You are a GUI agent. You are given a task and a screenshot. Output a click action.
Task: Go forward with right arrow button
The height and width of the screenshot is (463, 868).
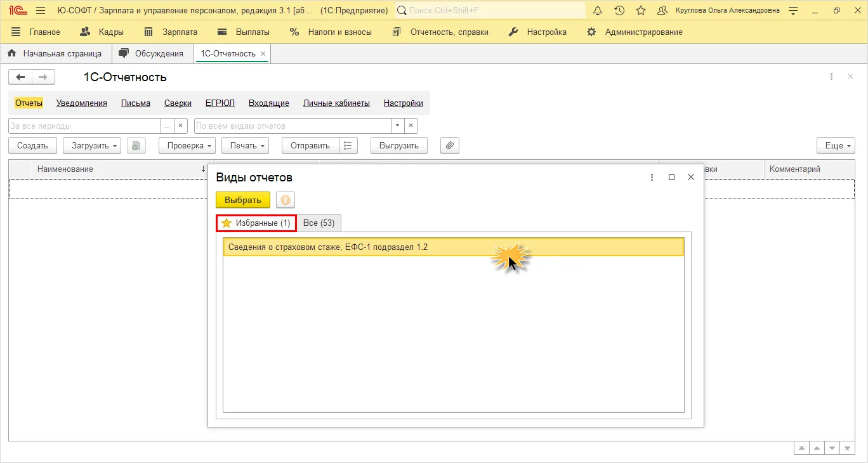tap(43, 77)
